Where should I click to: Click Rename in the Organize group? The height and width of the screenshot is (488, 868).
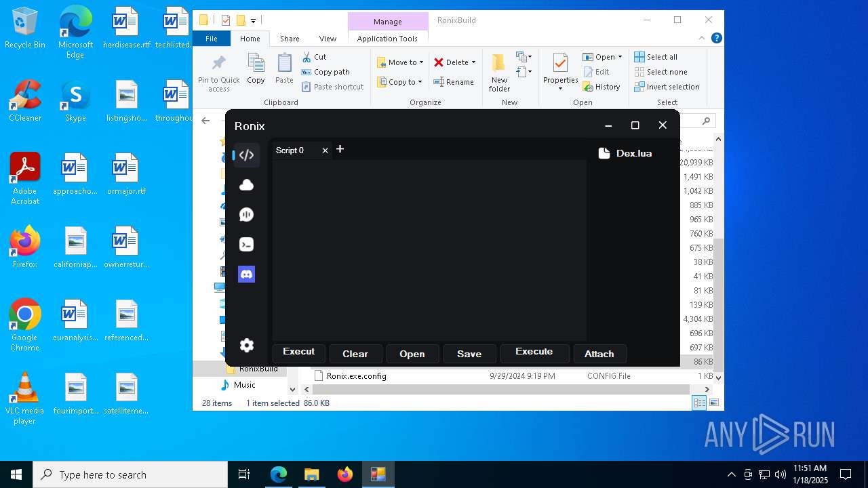point(454,82)
